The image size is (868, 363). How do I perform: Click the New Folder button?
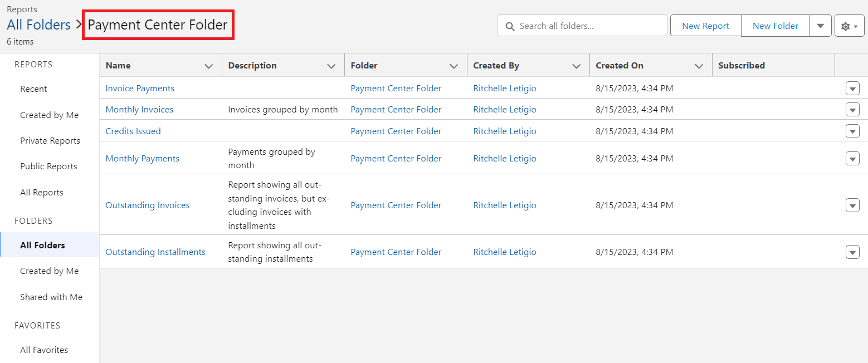coord(775,26)
